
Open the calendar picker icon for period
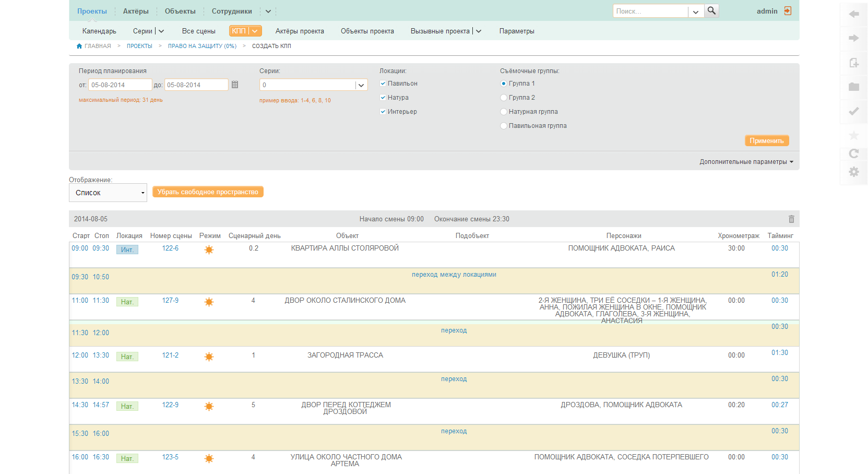pyautogui.click(x=235, y=85)
